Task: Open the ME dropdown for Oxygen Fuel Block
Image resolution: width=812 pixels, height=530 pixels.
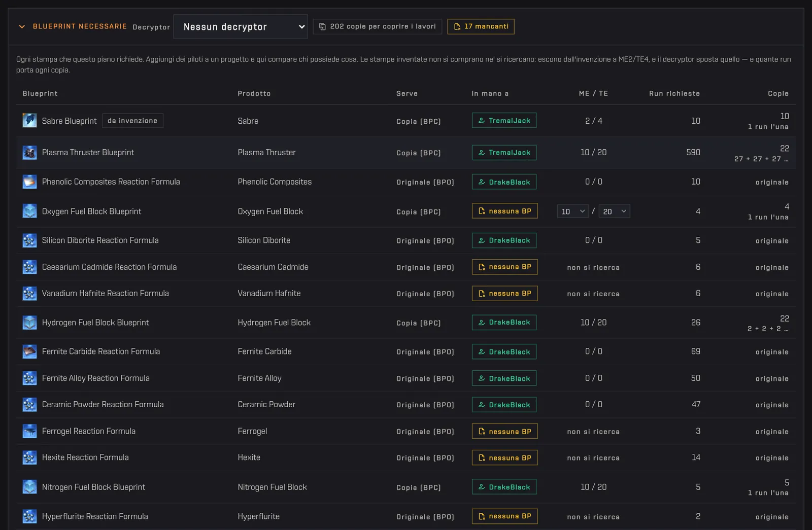Action: [x=572, y=211]
